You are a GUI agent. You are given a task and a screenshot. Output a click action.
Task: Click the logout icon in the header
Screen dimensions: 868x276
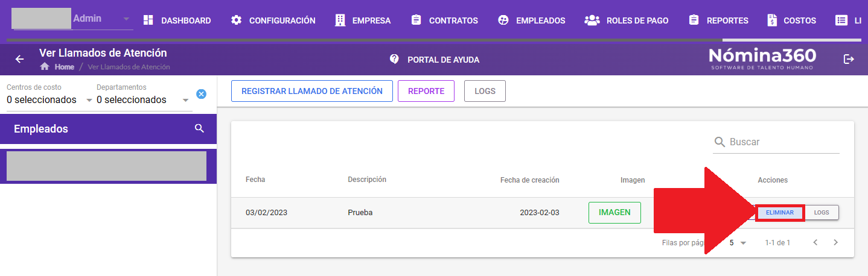click(x=849, y=59)
